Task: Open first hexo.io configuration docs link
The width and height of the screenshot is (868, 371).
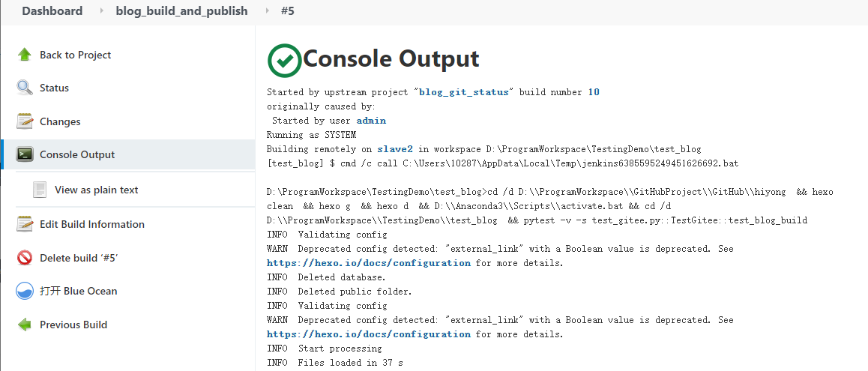Action: 369,263
